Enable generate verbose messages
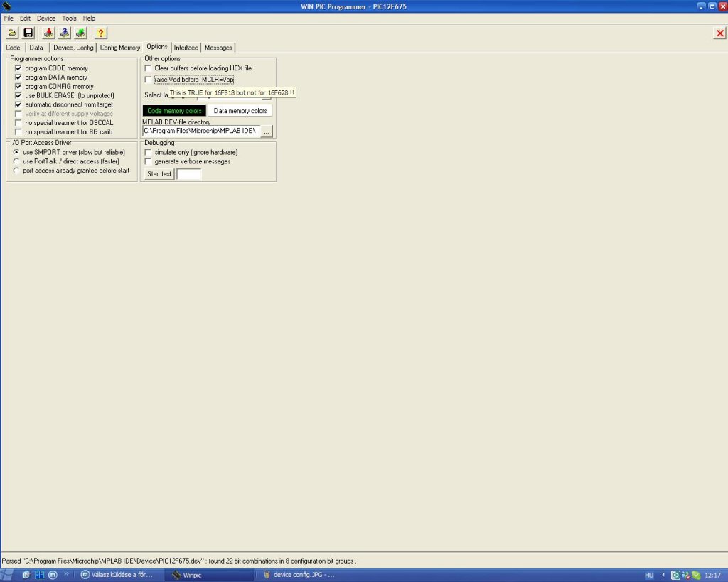728x582 pixels. [x=148, y=161]
